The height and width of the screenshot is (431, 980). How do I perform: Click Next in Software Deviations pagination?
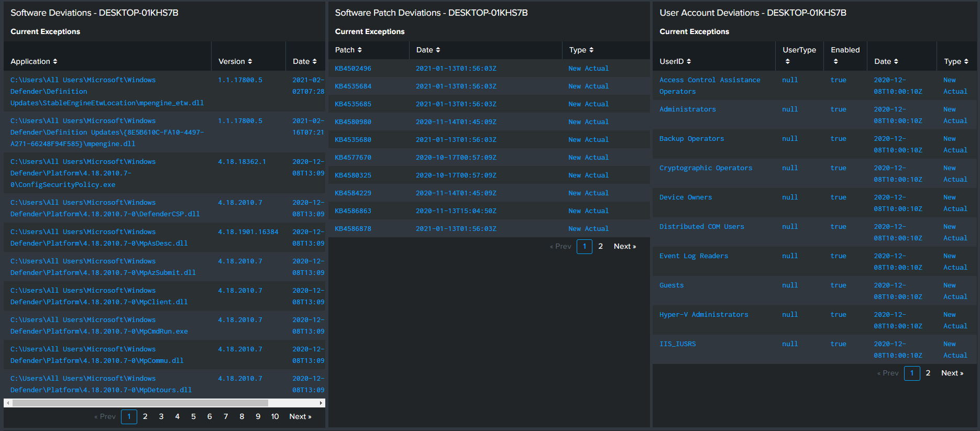(x=300, y=416)
